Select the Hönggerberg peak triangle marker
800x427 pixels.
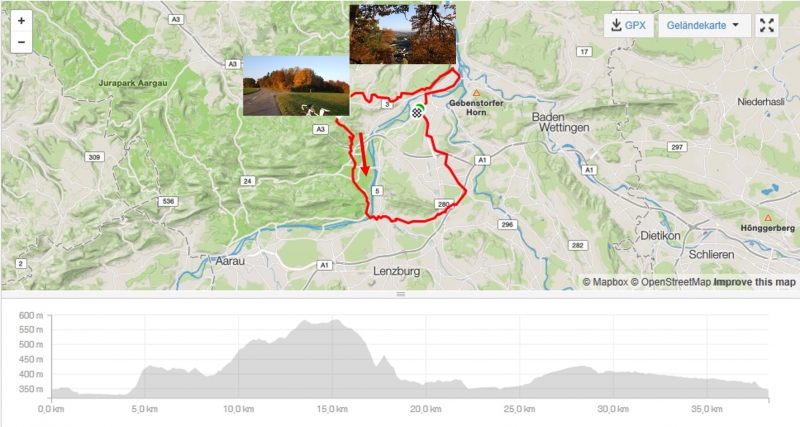(x=768, y=218)
